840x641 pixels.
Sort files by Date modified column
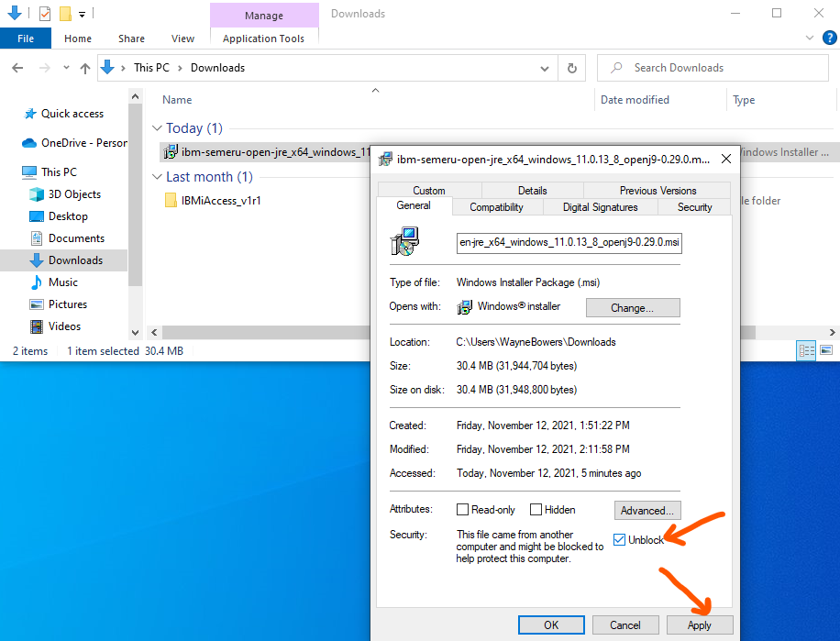[x=635, y=100]
